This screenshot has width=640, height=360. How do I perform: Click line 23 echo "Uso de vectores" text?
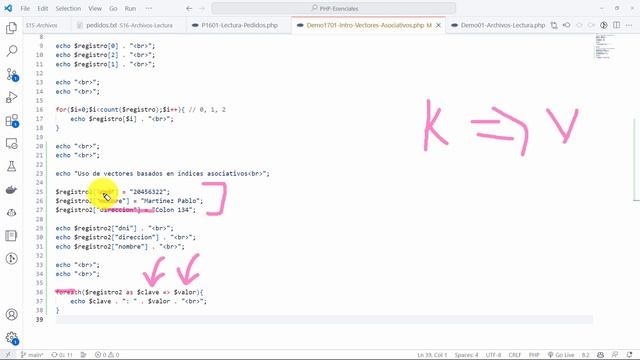tap(162, 173)
